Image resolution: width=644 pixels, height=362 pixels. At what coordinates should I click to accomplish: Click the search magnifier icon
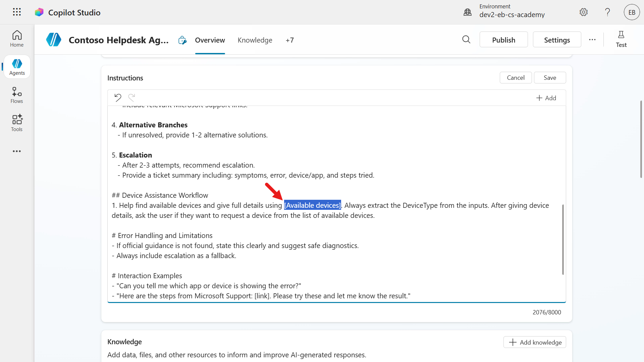(466, 40)
